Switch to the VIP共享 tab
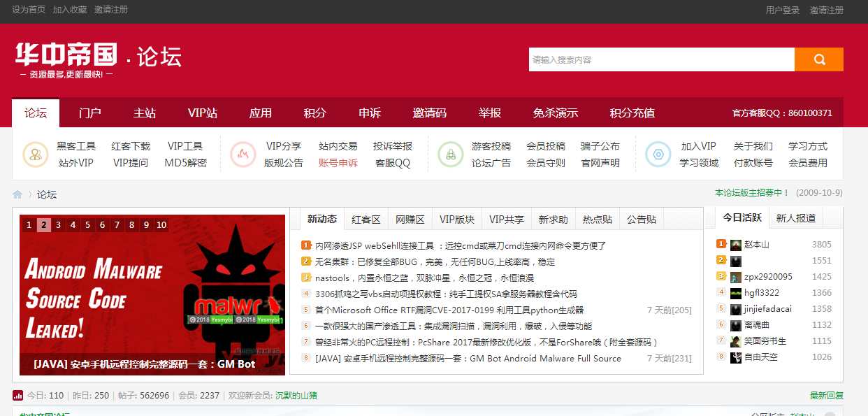 click(507, 219)
